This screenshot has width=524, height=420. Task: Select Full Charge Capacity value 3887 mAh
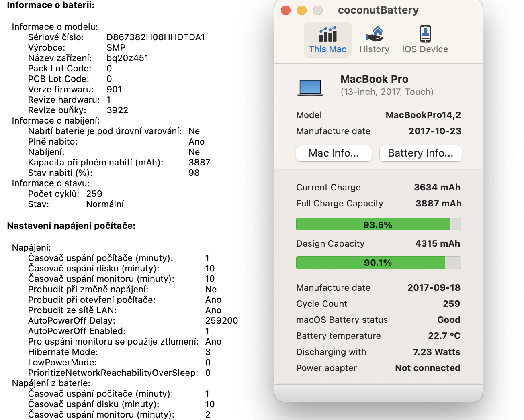coord(438,204)
